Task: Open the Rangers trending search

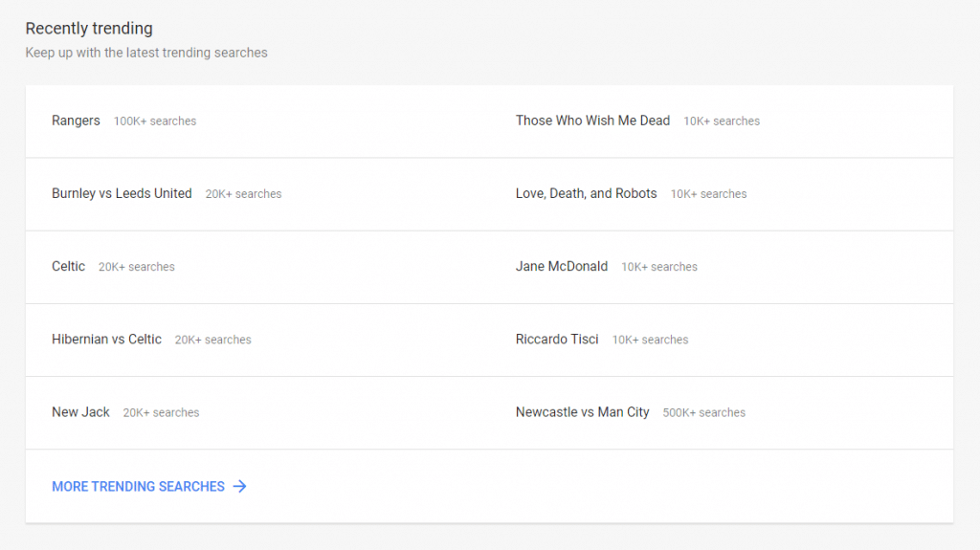Action: pyautogui.click(x=76, y=121)
